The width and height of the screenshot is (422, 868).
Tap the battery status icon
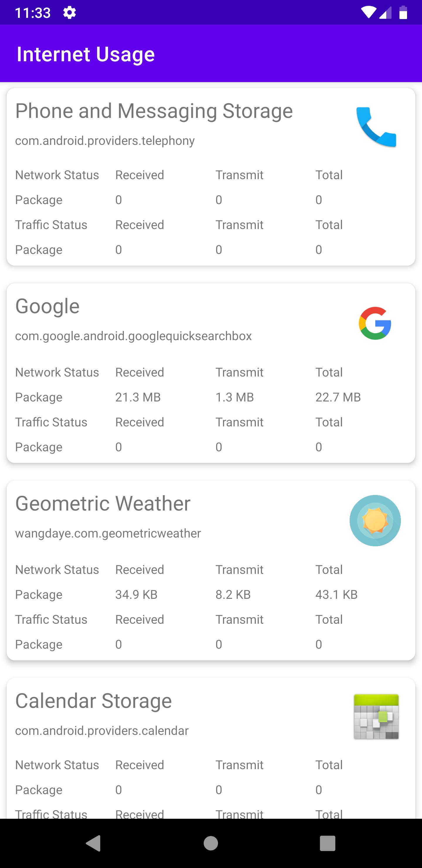403,13
